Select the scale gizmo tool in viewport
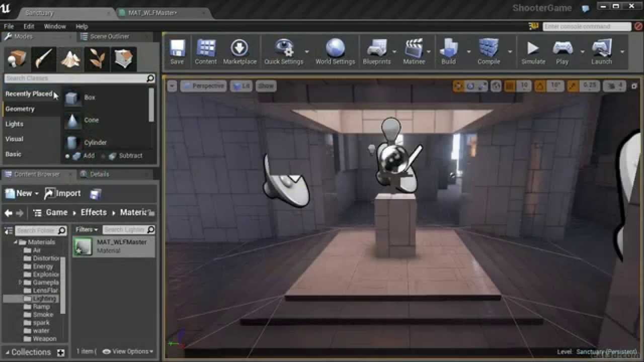The width and height of the screenshot is (644, 362). (x=482, y=86)
